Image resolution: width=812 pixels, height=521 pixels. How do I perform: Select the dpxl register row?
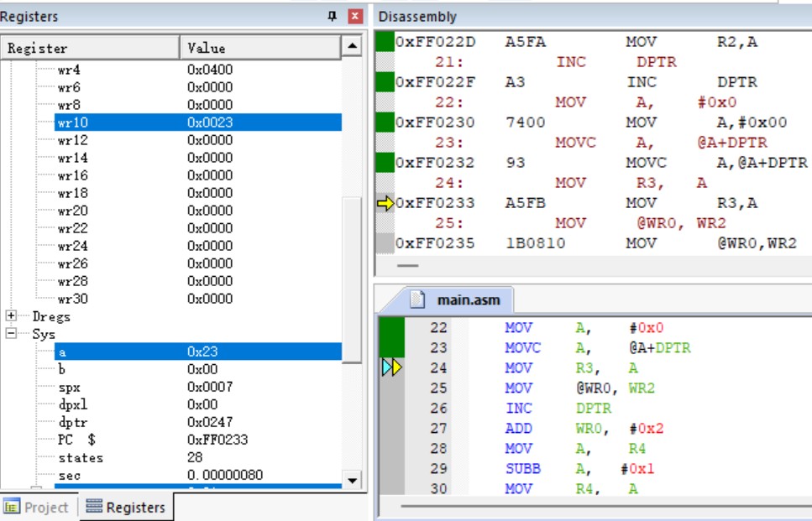198,404
